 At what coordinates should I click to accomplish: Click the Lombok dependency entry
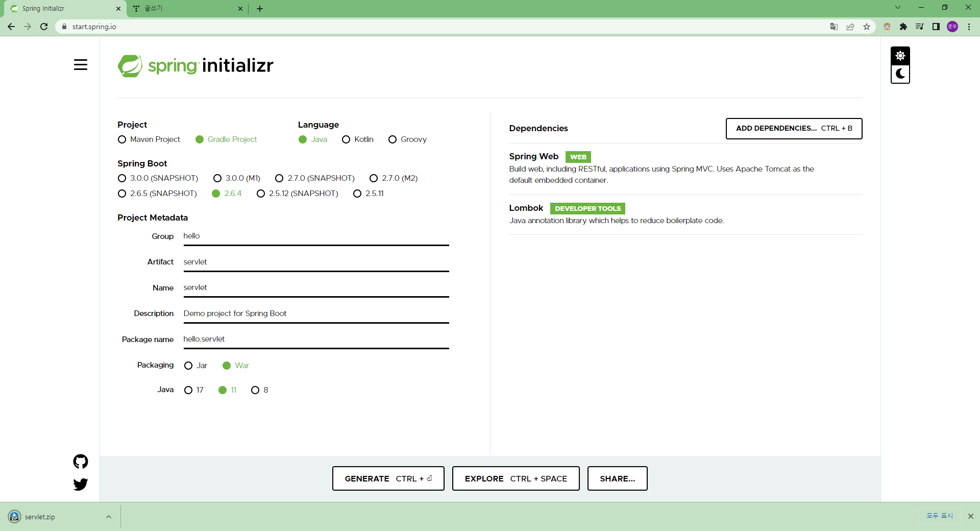(685, 214)
